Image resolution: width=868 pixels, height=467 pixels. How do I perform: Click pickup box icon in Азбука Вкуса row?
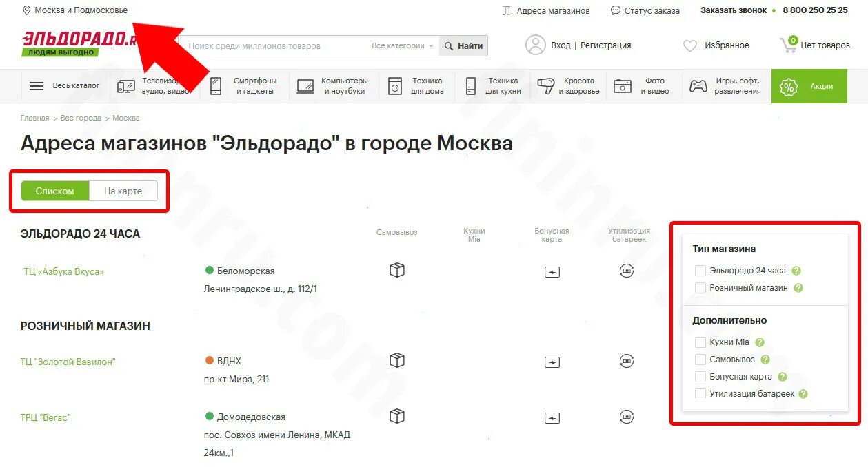click(397, 270)
